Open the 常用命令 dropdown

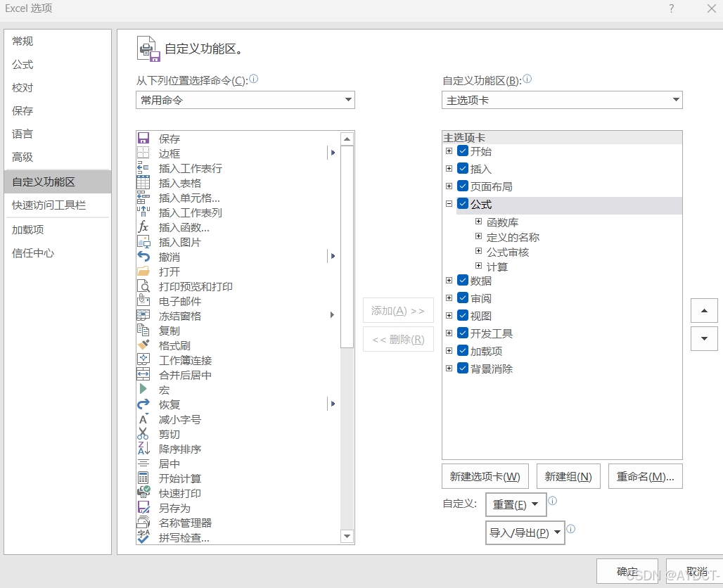pos(245,100)
